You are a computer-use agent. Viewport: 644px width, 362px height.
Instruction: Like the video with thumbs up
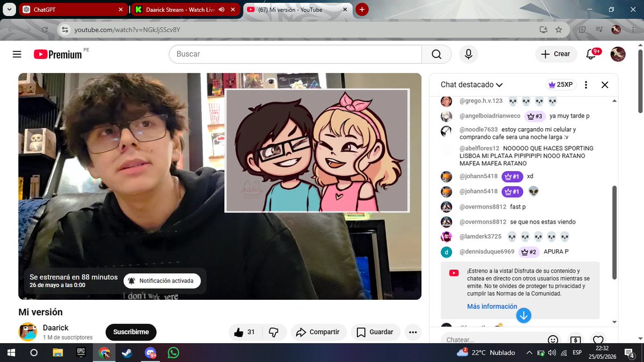click(244, 332)
